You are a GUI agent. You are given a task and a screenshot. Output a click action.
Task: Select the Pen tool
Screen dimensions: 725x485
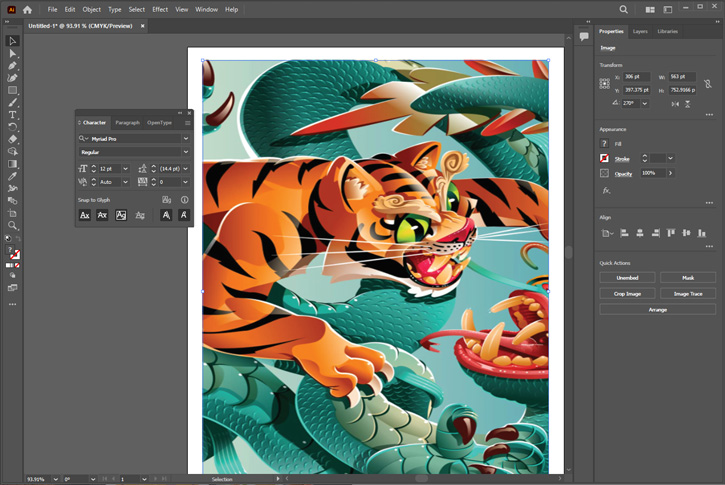(x=12, y=66)
